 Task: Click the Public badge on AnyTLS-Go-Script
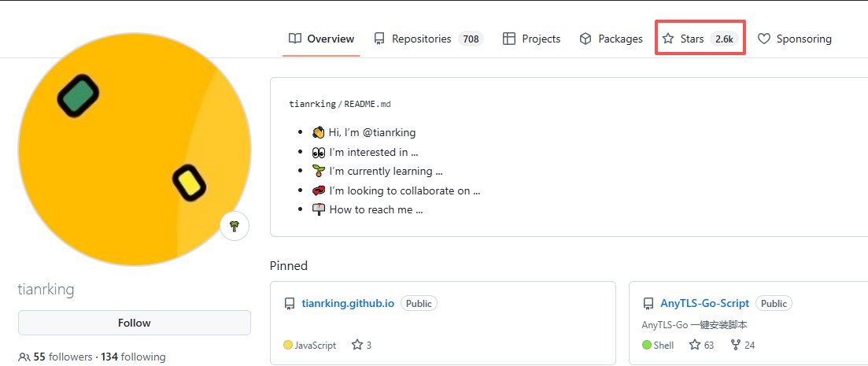(x=774, y=304)
